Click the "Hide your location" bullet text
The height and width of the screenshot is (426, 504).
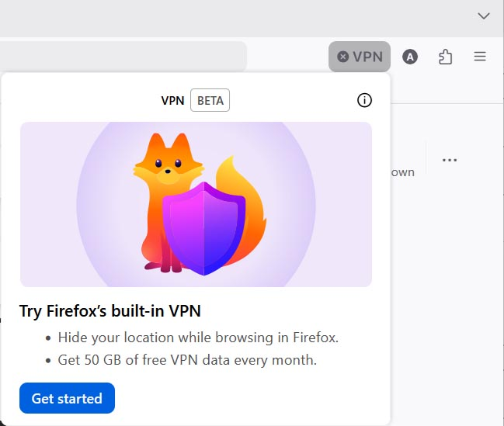click(198, 338)
